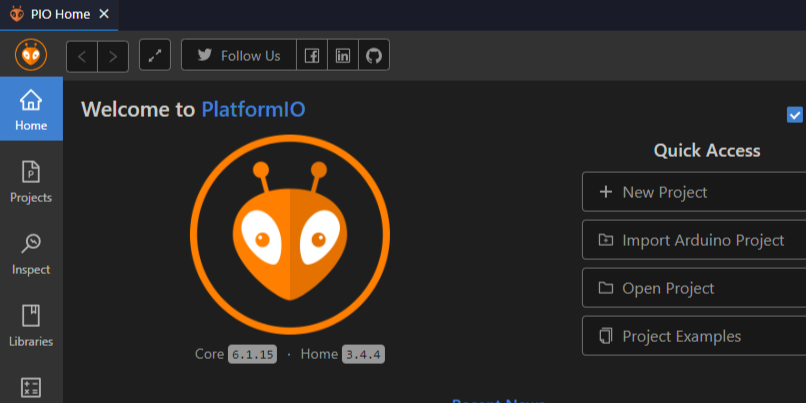Click the Project Examples button
This screenshot has width=806, height=403.
pos(694,336)
